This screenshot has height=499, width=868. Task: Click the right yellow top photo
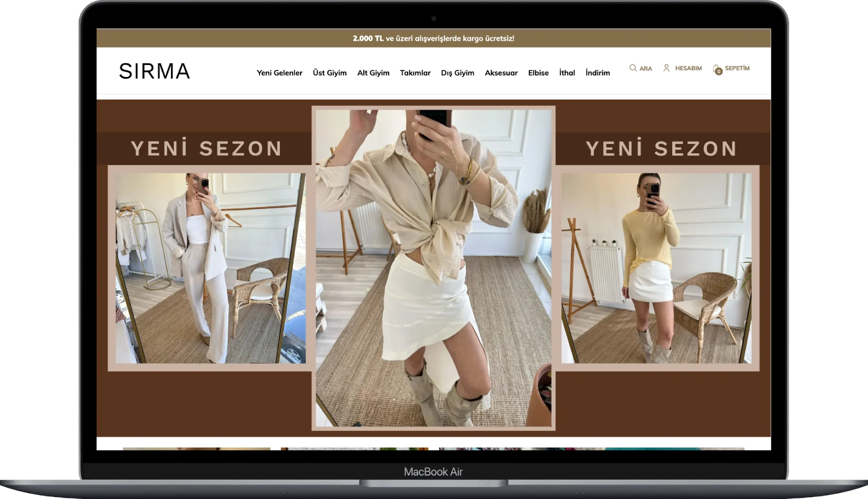point(656,268)
